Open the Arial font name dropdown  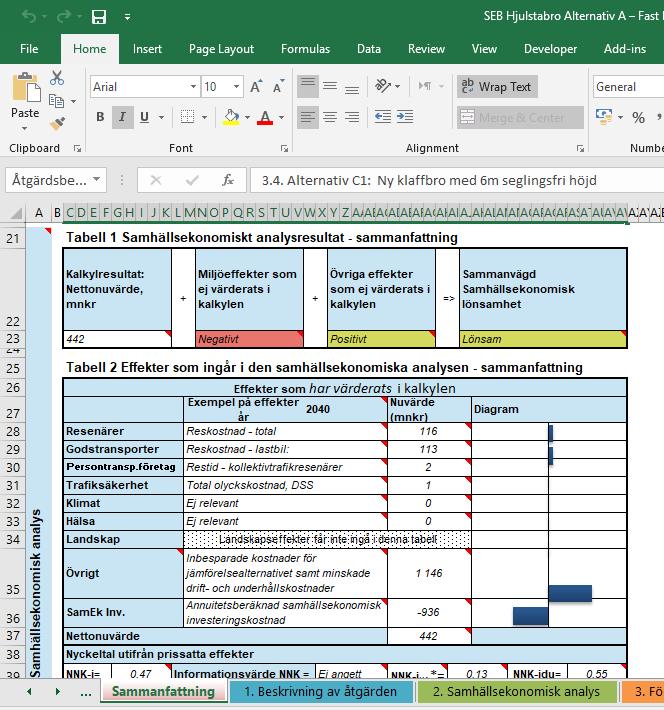tap(193, 86)
